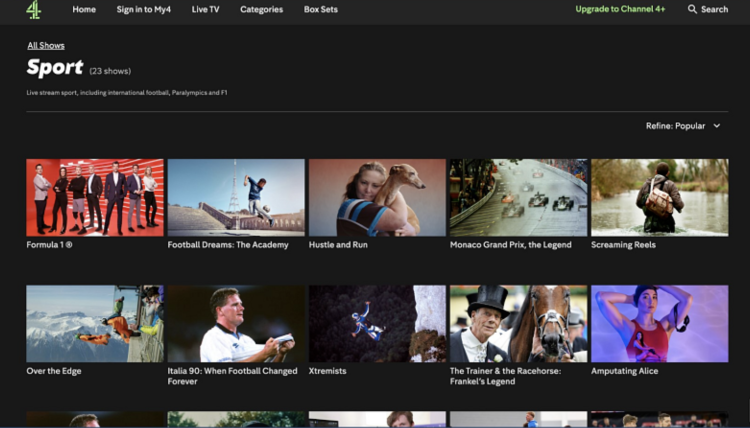
Task: Click Monaco Grand Prix, the Legend title
Action: tap(511, 245)
